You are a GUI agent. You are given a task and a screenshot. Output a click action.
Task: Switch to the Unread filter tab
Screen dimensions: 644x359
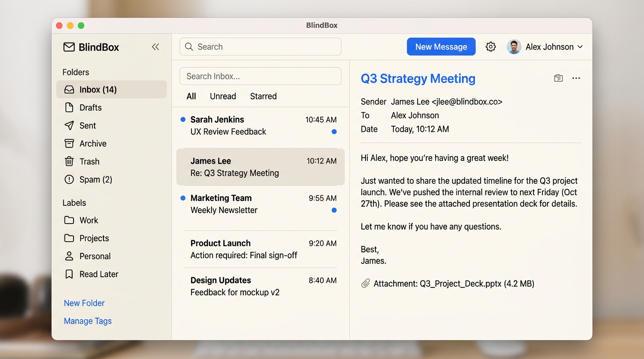(x=222, y=96)
